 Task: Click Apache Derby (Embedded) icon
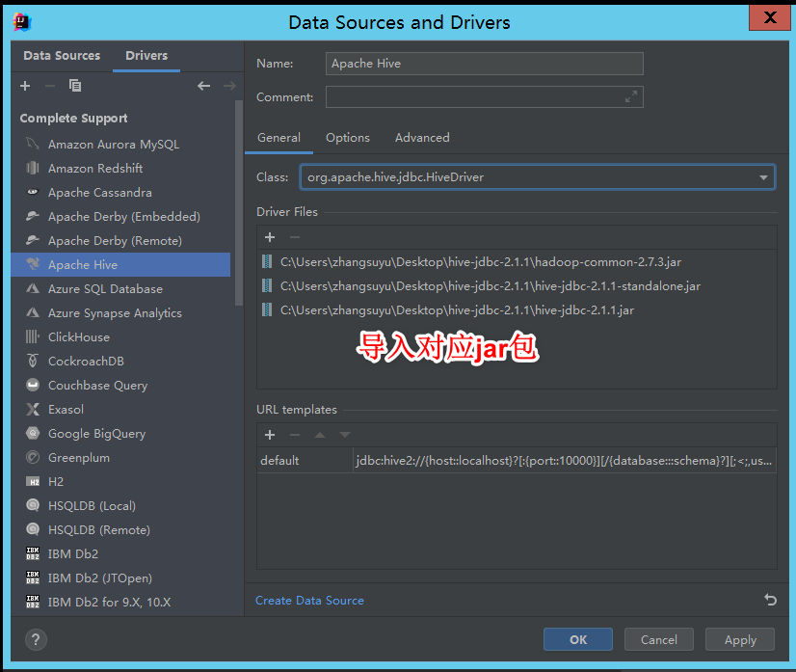pos(33,216)
